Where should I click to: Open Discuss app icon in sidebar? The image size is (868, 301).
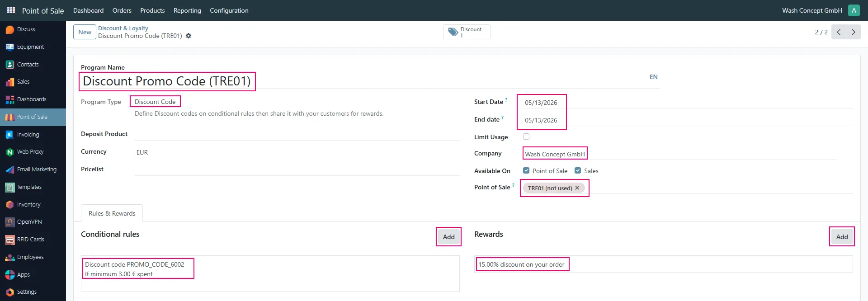click(x=9, y=29)
